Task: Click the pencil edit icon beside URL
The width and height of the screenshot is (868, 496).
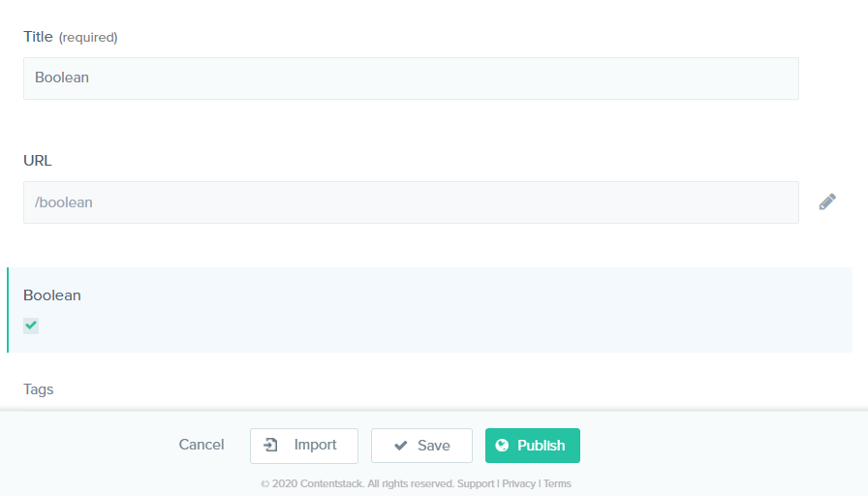Action: point(827,202)
